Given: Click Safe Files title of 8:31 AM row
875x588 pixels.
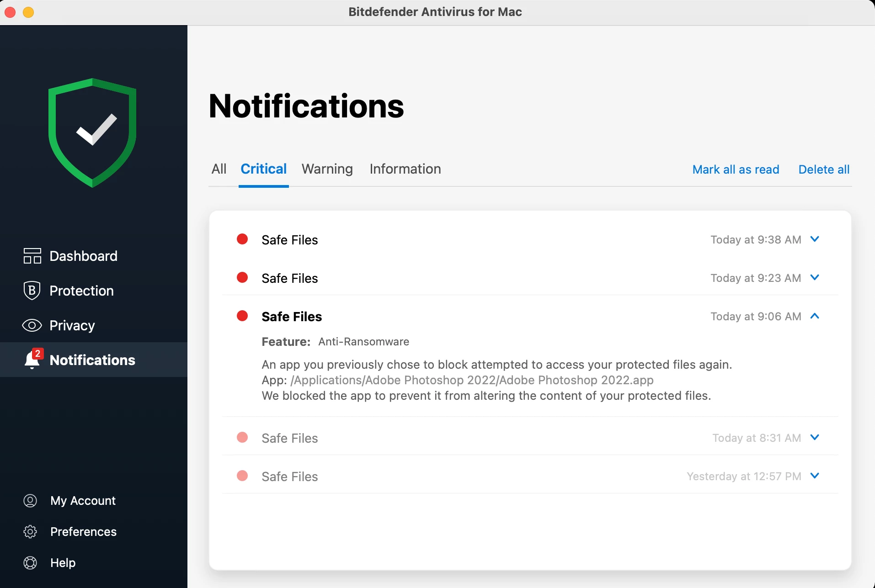Looking at the screenshot, I should [290, 438].
